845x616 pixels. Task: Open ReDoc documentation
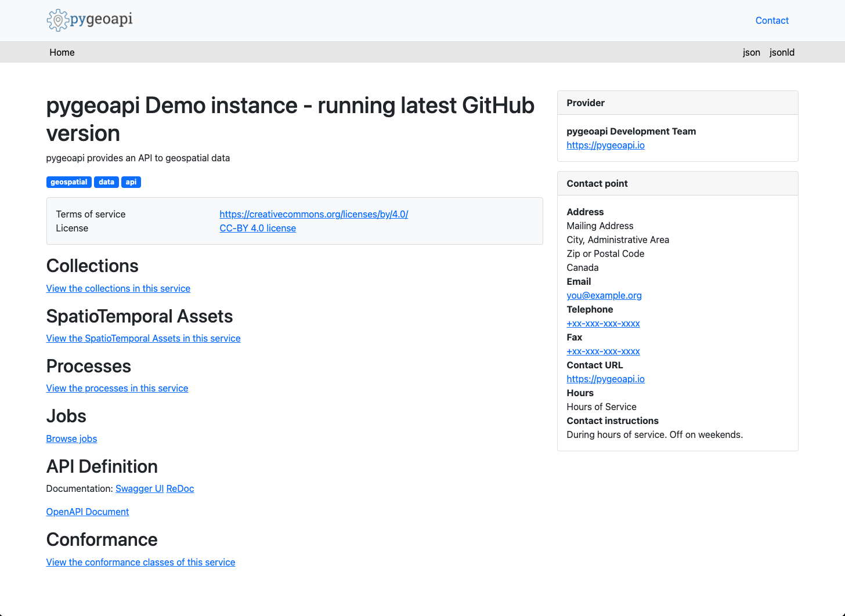(x=180, y=488)
